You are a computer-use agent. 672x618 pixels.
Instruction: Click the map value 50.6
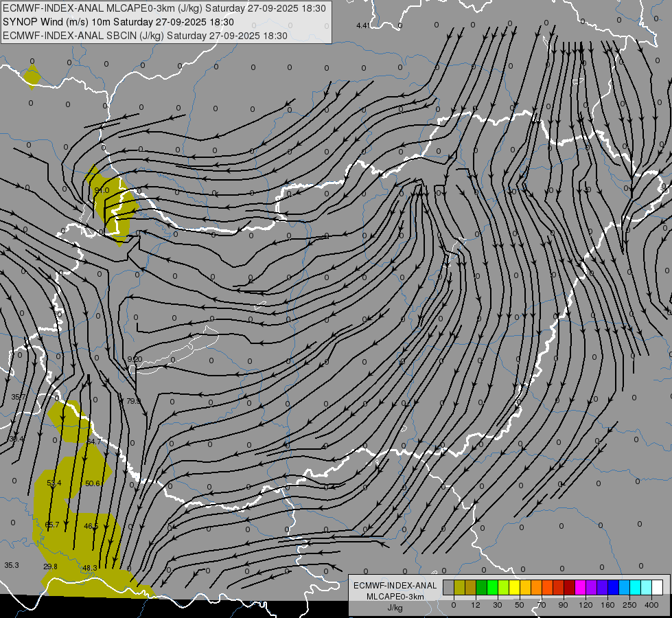[x=93, y=483]
